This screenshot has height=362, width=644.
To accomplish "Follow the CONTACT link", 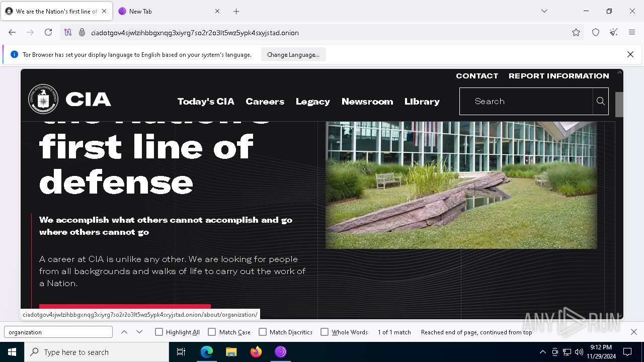I will pos(477,76).
